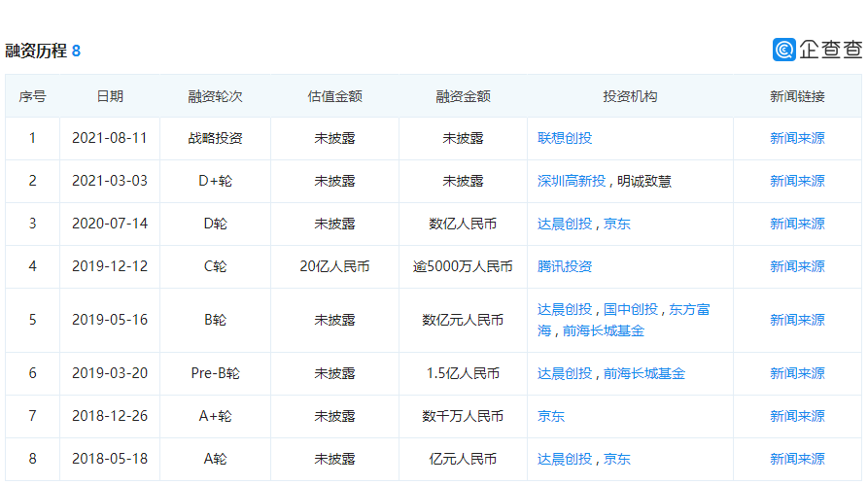Click the 估值金额 column header
This screenshot has width=868, height=485.
(x=335, y=96)
